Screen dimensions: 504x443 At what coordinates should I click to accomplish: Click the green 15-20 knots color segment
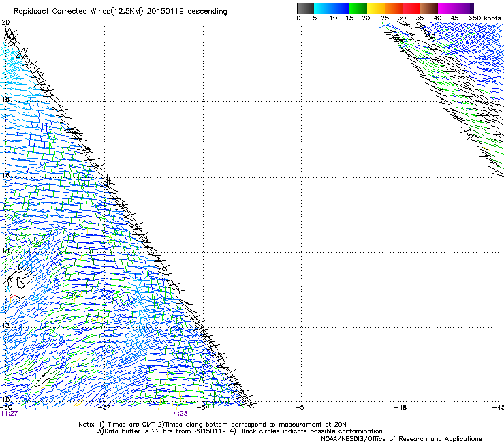pyautogui.click(x=358, y=8)
